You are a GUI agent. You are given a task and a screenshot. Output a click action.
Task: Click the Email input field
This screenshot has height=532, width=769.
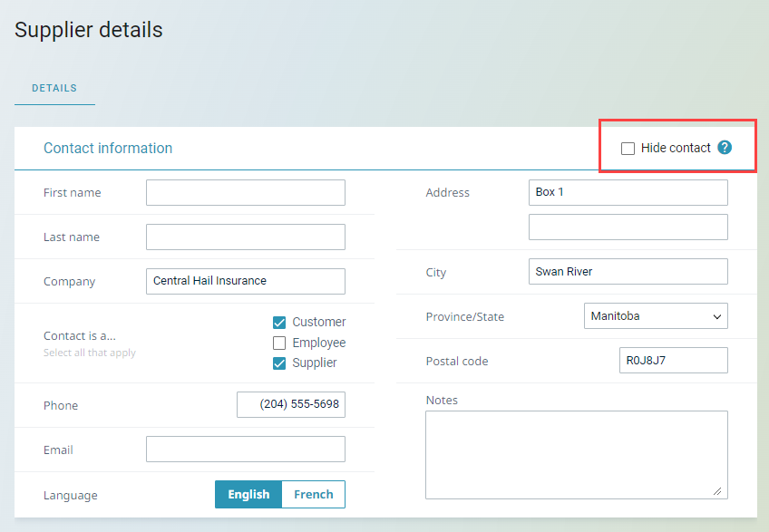point(246,450)
